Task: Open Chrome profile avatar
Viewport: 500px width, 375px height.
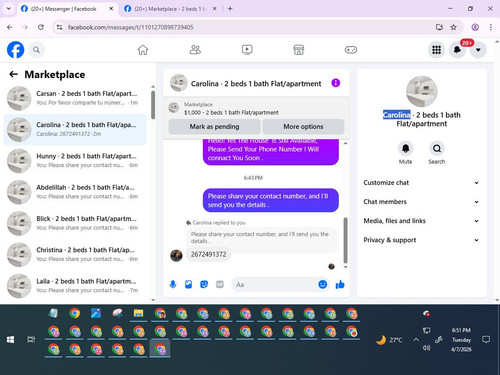Action: [475, 27]
